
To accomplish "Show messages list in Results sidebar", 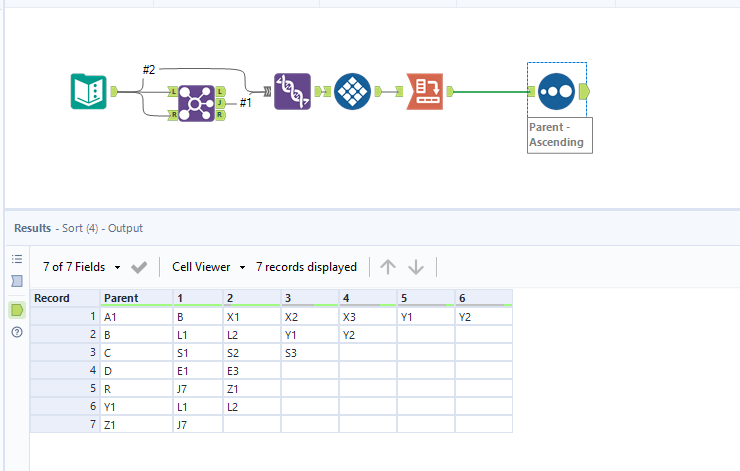I will 16,258.
